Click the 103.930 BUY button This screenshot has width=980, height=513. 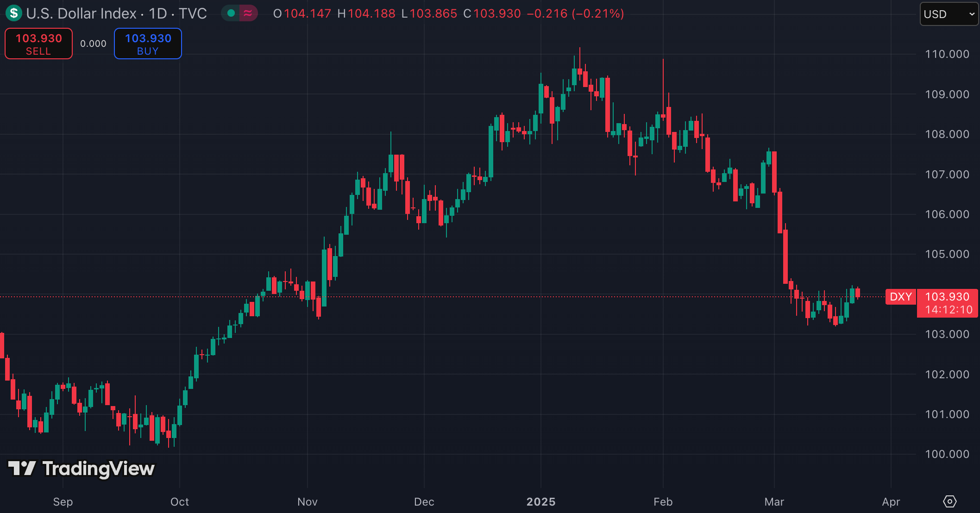(x=148, y=44)
